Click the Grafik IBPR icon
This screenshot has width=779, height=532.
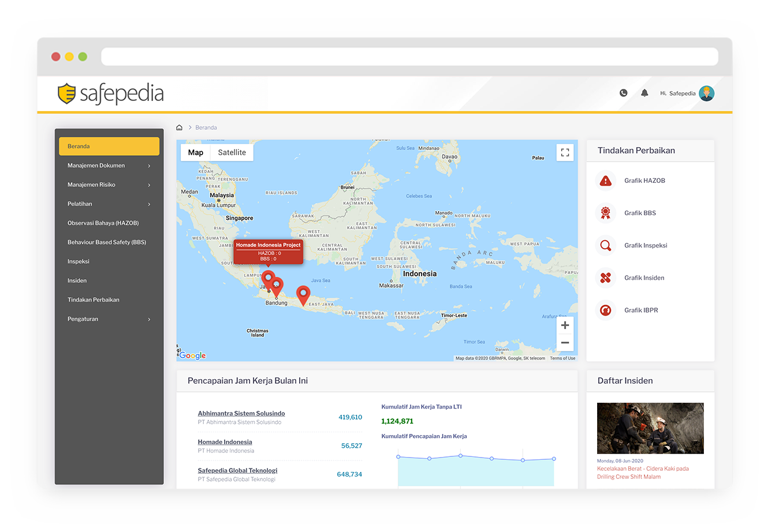pyautogui.click(x=606, y=310)
